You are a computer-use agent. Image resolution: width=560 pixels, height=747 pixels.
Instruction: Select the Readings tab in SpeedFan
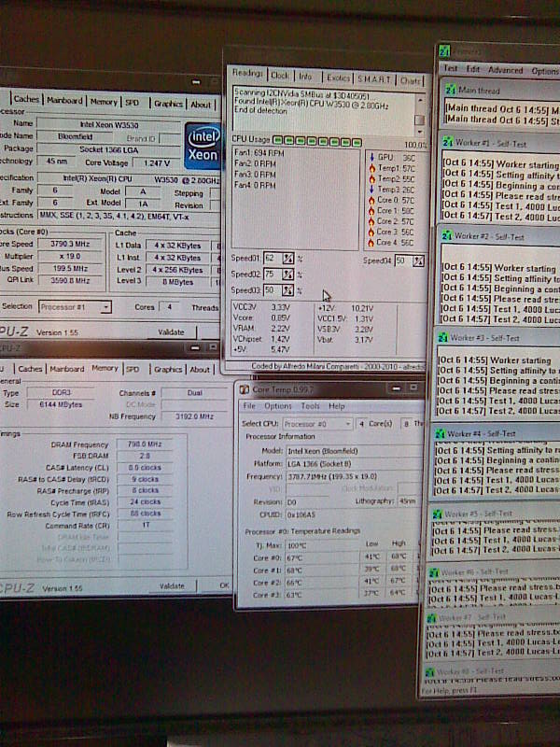(x=247, y=73)
